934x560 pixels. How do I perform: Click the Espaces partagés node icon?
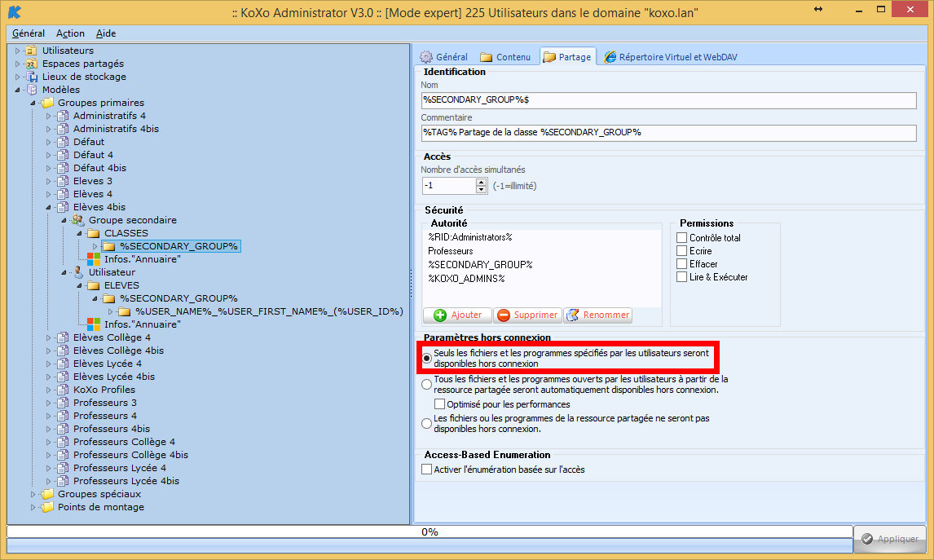[x=32, y=64]
